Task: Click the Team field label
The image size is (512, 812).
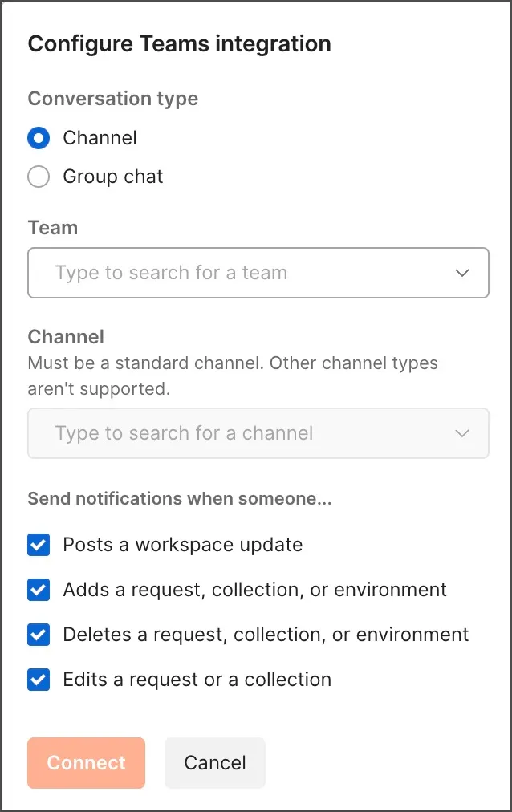Action: [53, 228]
